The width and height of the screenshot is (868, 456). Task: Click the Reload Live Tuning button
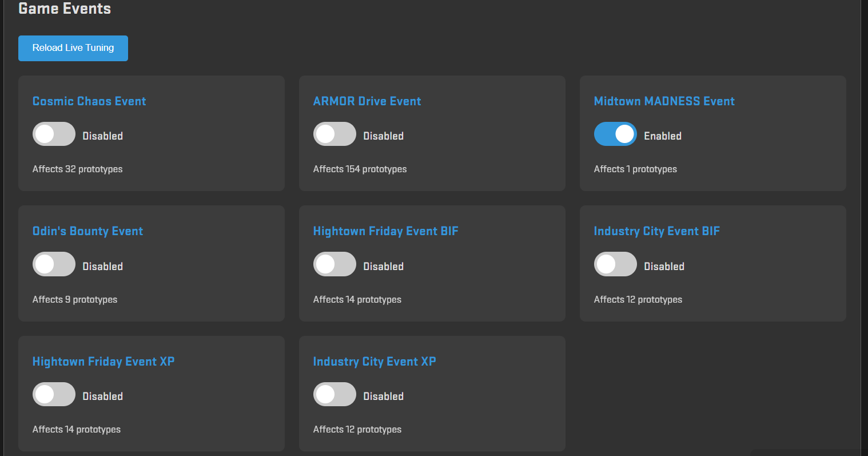tap(73, 48)
